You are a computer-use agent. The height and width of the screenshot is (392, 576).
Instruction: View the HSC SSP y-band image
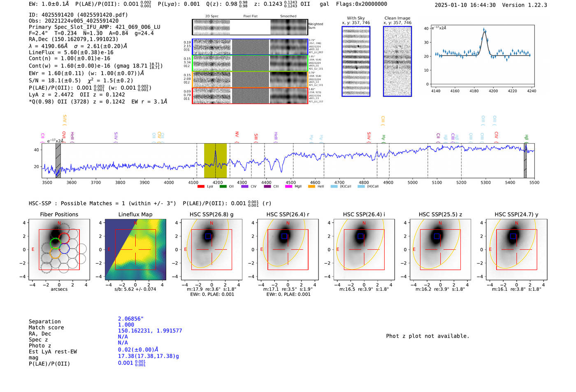coord(516,250)
